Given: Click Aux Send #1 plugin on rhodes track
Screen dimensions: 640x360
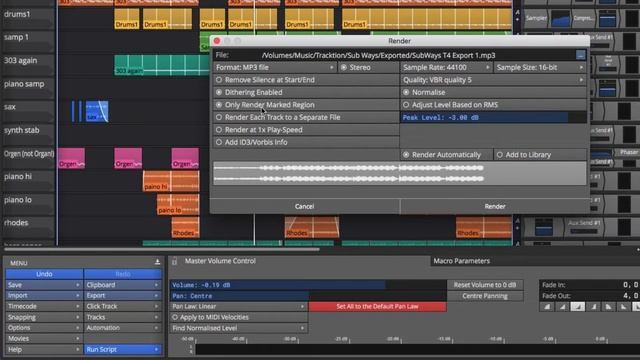Looking at the screenshot, I should pyautogui.click(x=584, y=227).
